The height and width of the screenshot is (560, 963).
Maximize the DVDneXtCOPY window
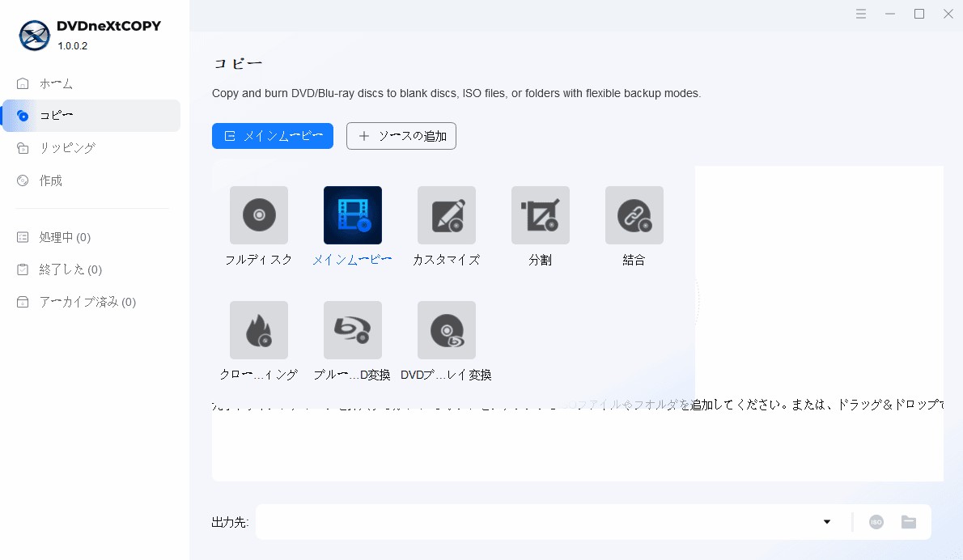[919, 14]
